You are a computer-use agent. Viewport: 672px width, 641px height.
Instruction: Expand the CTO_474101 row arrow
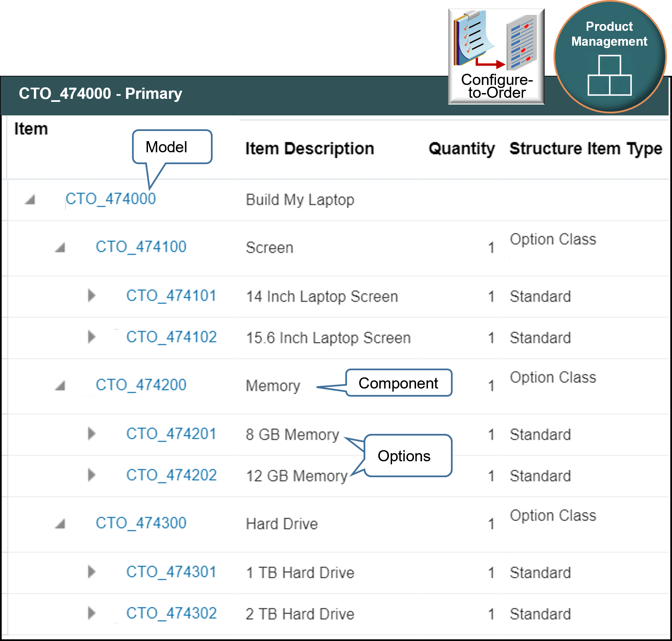pyautogui.click(x=91, y=295)
